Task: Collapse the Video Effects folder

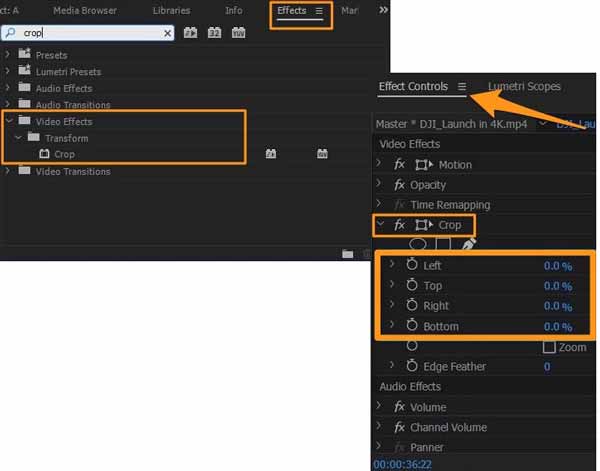Action: pyautogui.click(x=9, y=121)
